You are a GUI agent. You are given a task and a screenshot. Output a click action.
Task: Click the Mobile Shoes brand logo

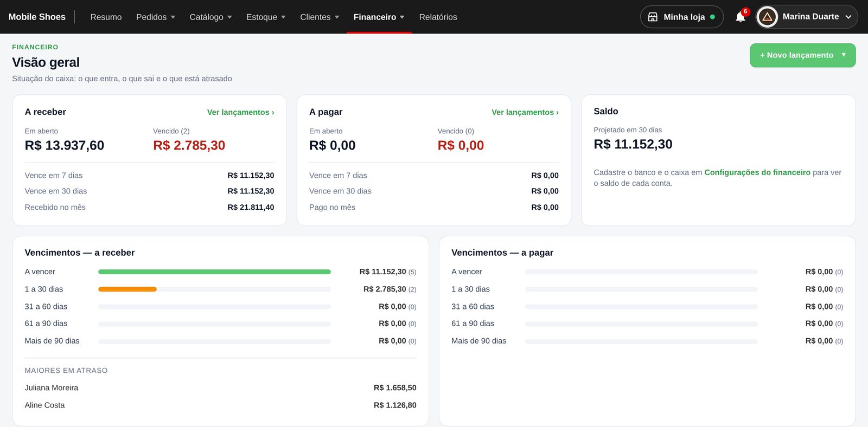point(37,17)
